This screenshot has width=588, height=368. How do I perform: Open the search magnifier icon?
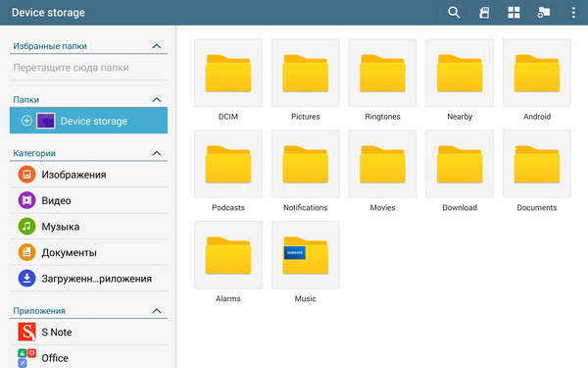(454, 13)
